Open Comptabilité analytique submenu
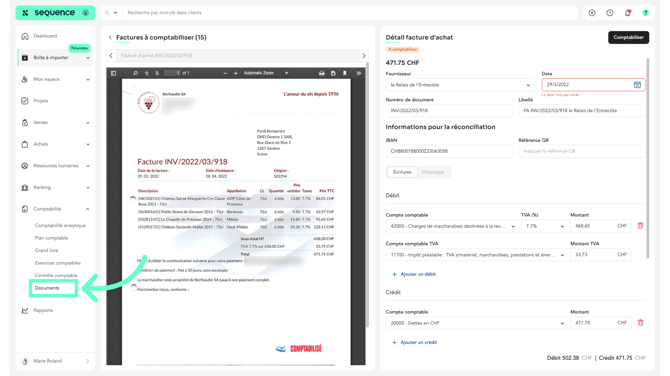Screen dimensions: 670x376 tap(60, 225)
